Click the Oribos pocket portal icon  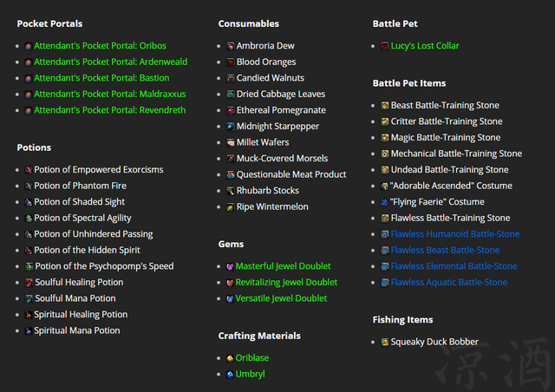(29, 46)
